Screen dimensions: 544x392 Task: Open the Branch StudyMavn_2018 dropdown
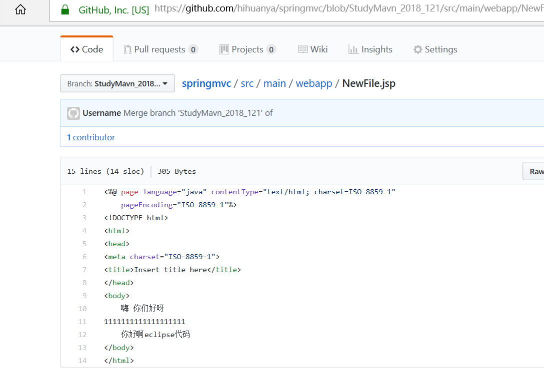tap(117, 83)
